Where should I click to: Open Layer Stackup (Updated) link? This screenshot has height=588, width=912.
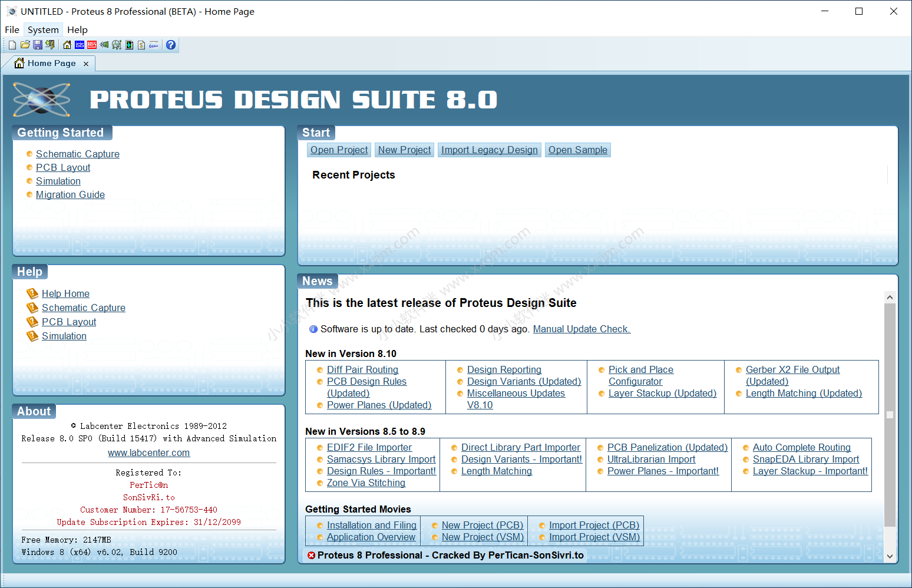662,393
